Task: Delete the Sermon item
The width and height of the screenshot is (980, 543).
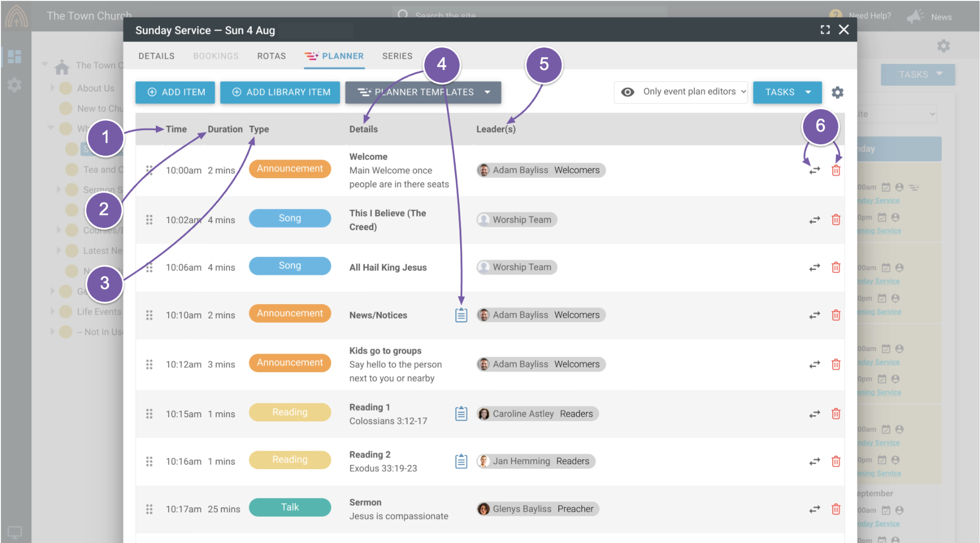Action: 836,509
